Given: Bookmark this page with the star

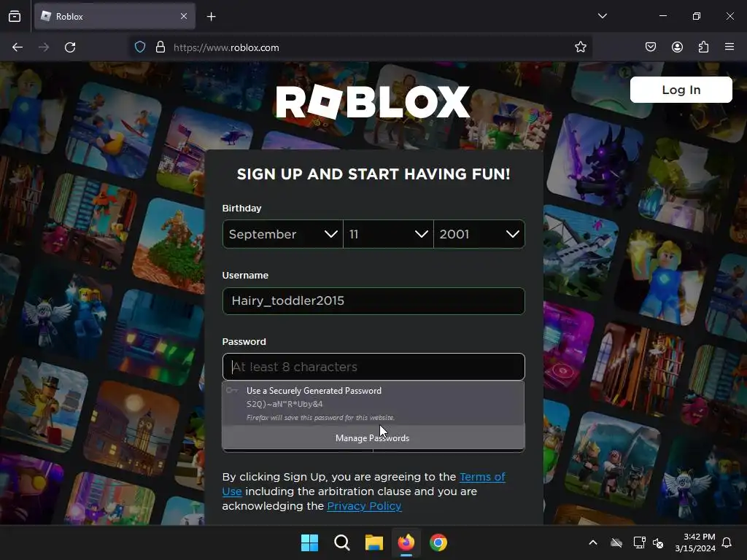Looking at the screenshot, I should pos(580,47).
